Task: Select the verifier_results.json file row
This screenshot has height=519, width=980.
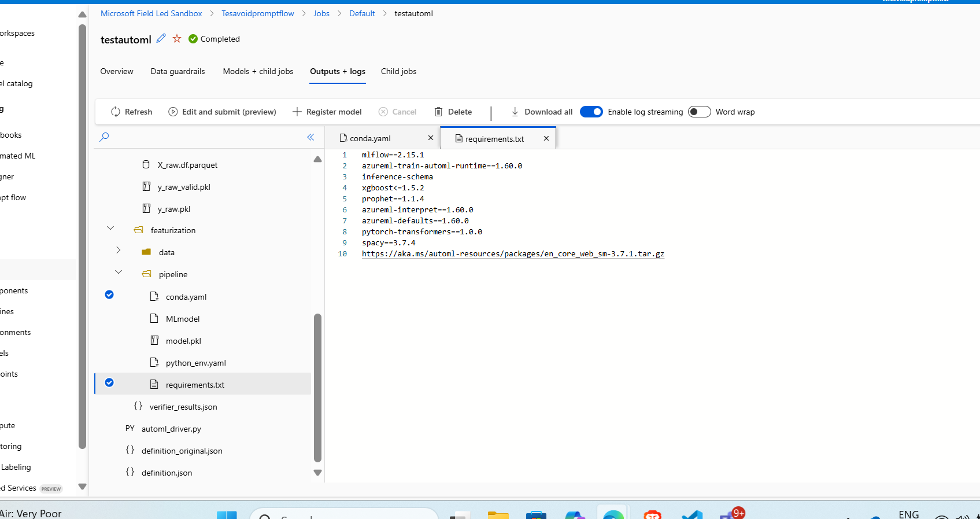Action: (202, 407)
